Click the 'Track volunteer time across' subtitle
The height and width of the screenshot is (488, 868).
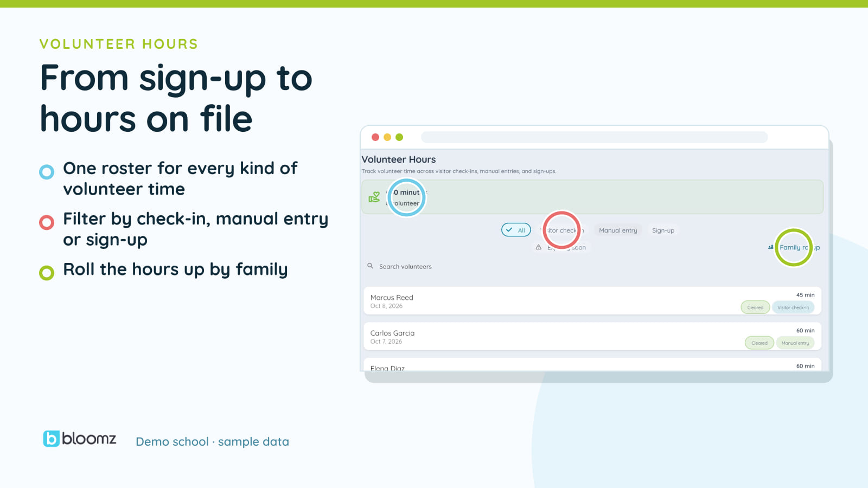(x=459, y=171)
